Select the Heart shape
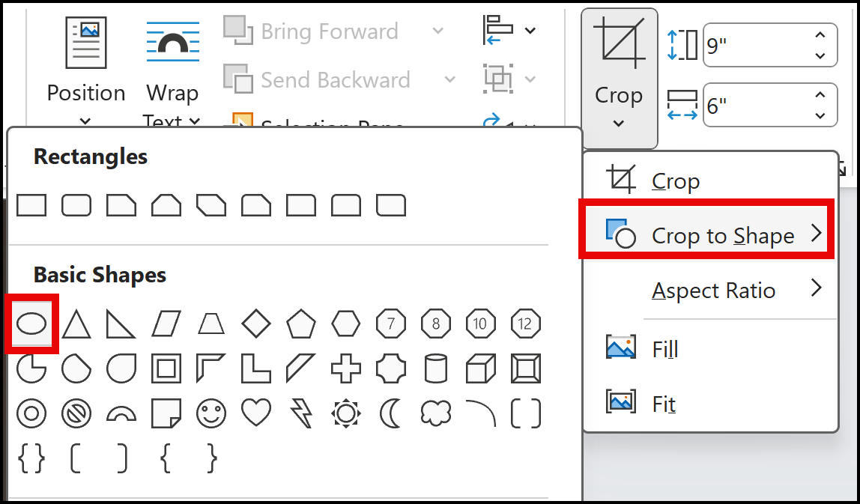Image resolution: width=860 pixels, height=504 pixels. [256, 413]
